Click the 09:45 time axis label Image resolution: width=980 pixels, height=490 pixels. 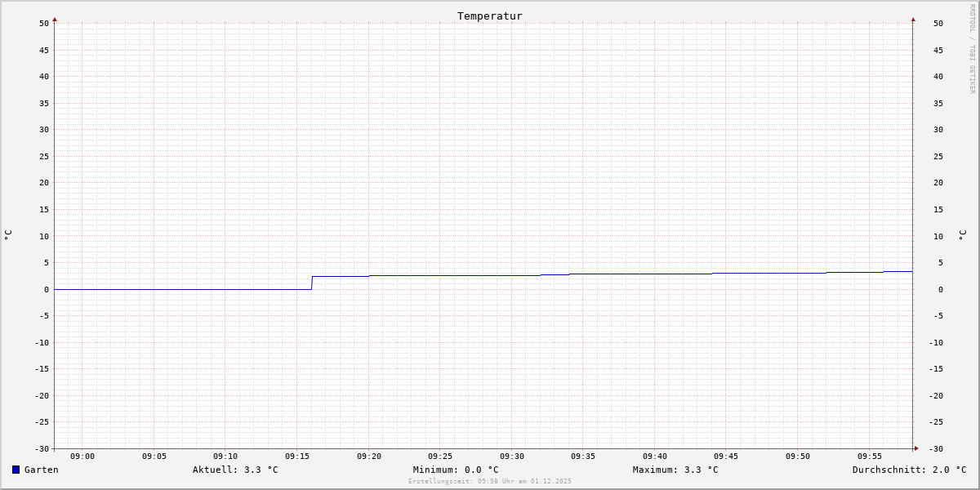pos(726,457)
